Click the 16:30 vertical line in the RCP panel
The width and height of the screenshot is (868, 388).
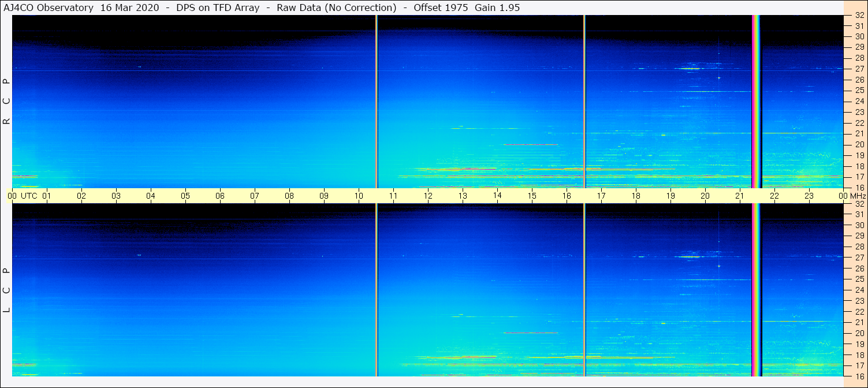(584, 101)
